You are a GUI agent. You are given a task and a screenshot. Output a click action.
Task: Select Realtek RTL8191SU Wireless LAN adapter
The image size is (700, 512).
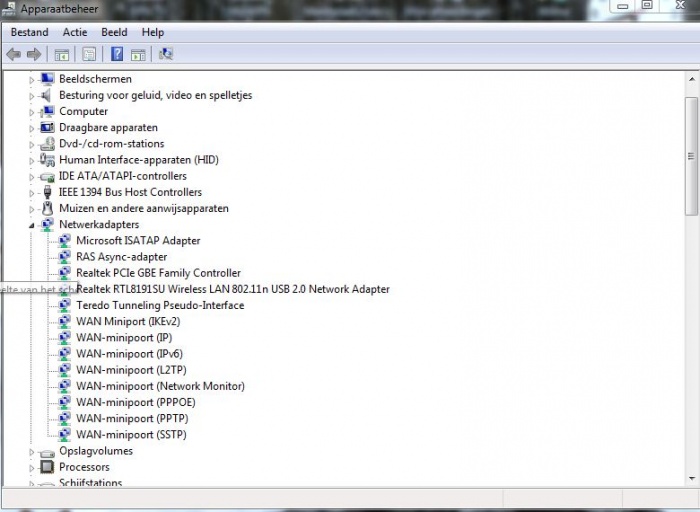tap(233, 289)
